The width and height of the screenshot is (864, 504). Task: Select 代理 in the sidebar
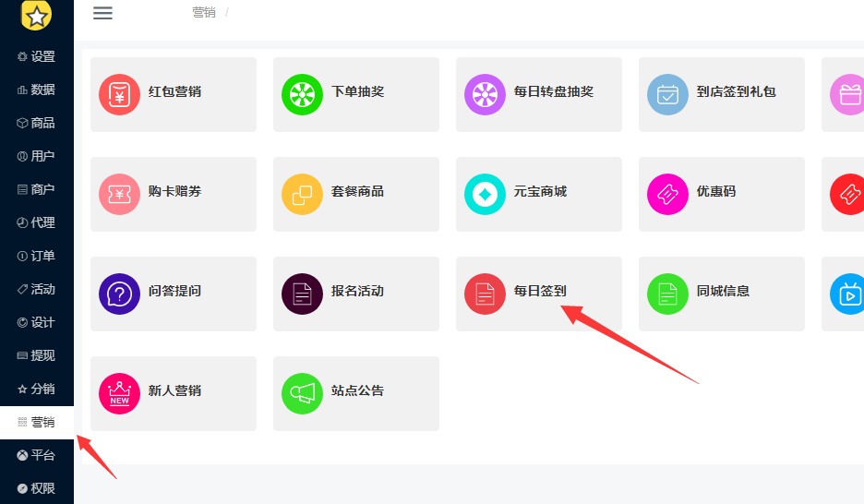[x=36, y=222]
